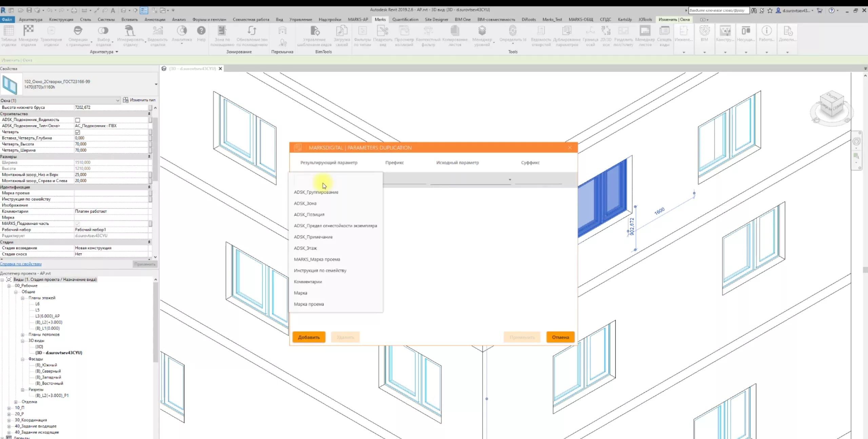Enable ADSK_Подоконник_Видимость checkbox
This screenshot has width=868, height=439.
pos(78,120)
